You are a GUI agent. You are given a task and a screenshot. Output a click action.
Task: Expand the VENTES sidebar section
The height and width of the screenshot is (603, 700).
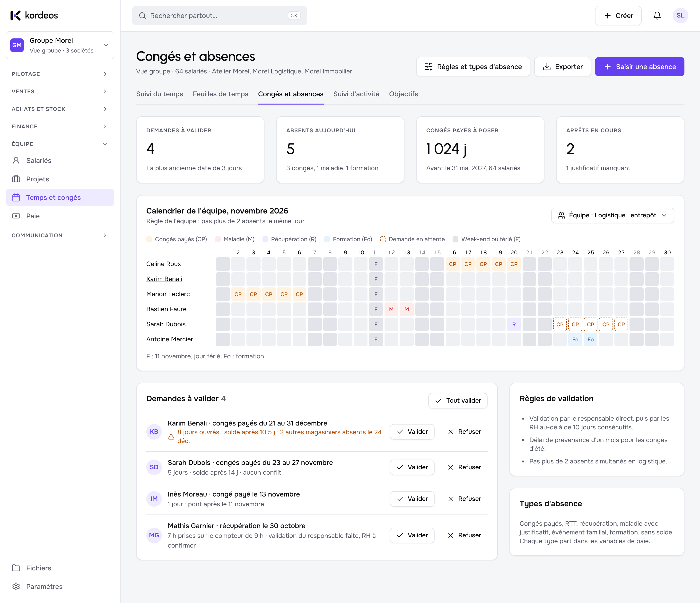pos(60,92)
